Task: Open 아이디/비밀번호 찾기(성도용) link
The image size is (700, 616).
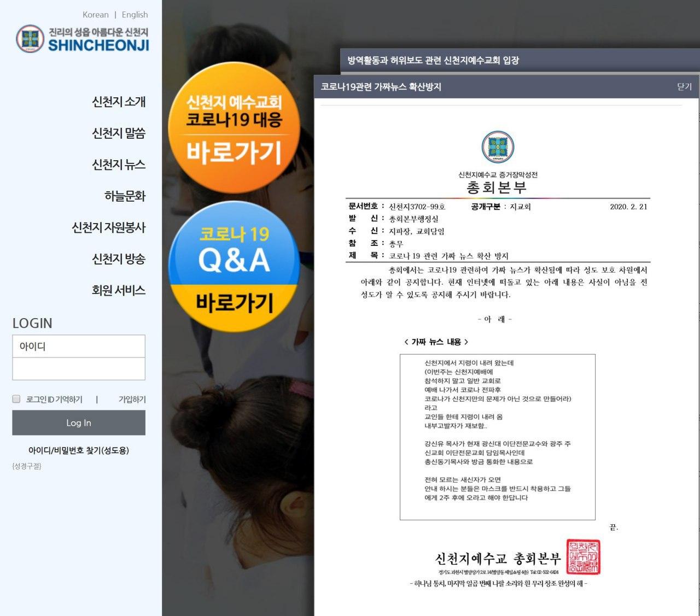Action: coord(79,450)
